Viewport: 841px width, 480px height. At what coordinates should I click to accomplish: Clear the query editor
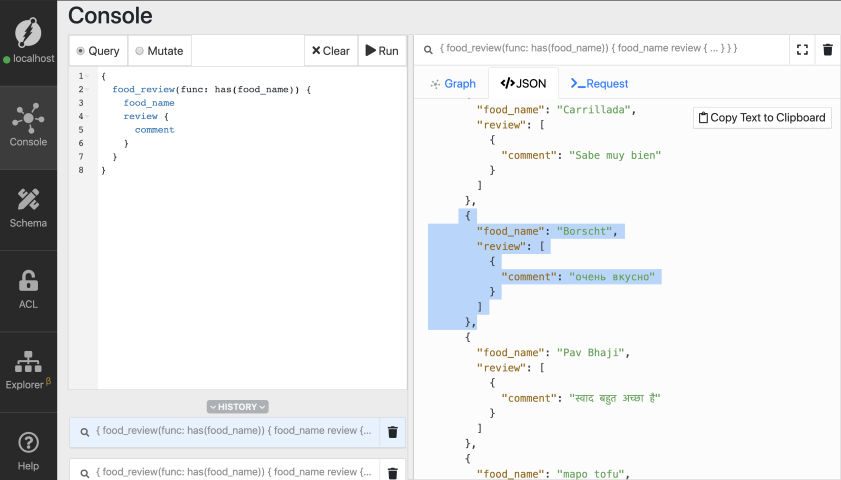tap(330, 51)
